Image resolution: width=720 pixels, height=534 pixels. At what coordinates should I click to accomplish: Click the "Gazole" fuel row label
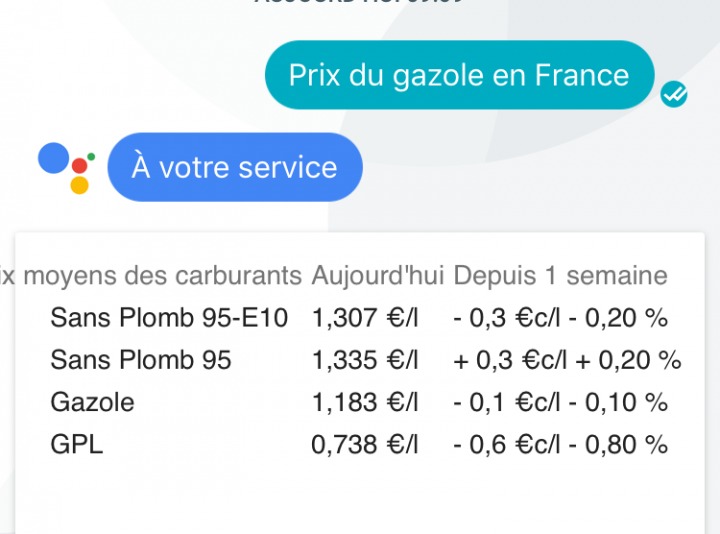pos(92,402)
